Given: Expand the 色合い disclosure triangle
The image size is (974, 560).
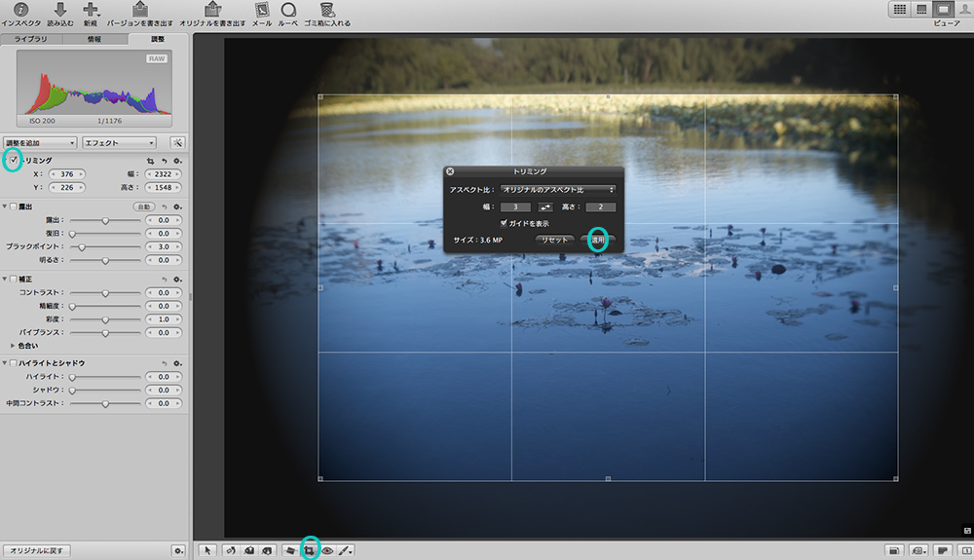Looking at the screenshot, I should tap(13, 345).
